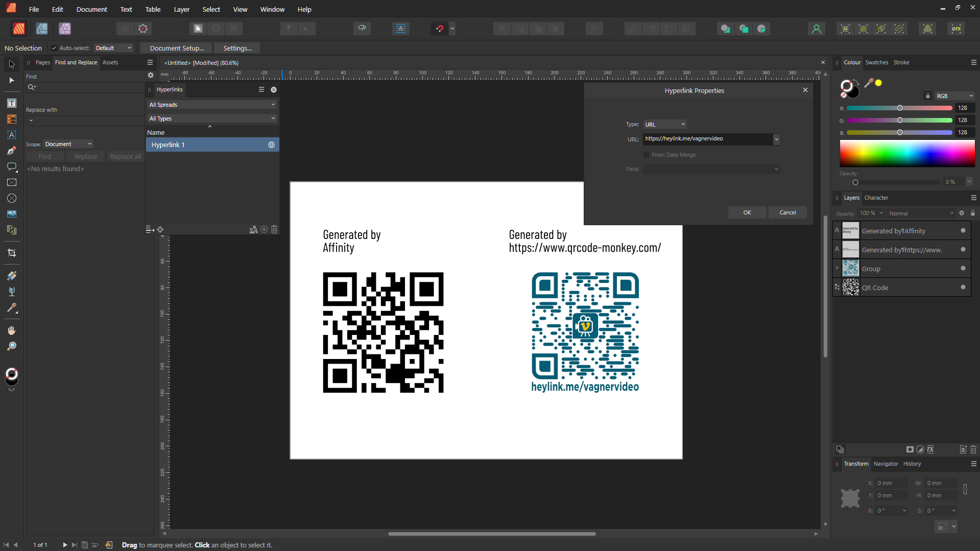
Task: Hide the QR Code layer
Action: coord(963,288)
